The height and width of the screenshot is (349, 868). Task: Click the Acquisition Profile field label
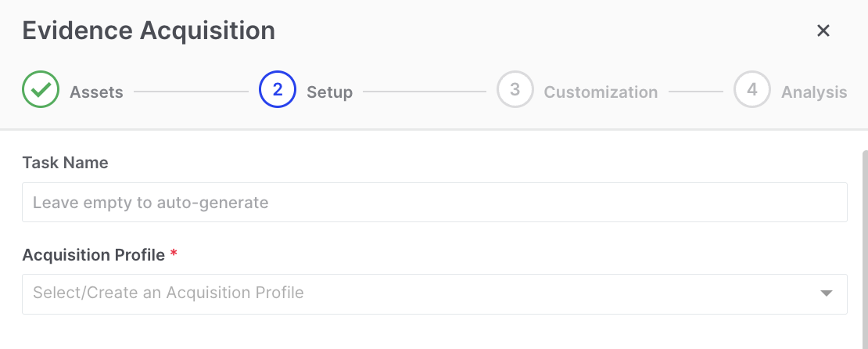pyautogui.click(x=93, y=255)
